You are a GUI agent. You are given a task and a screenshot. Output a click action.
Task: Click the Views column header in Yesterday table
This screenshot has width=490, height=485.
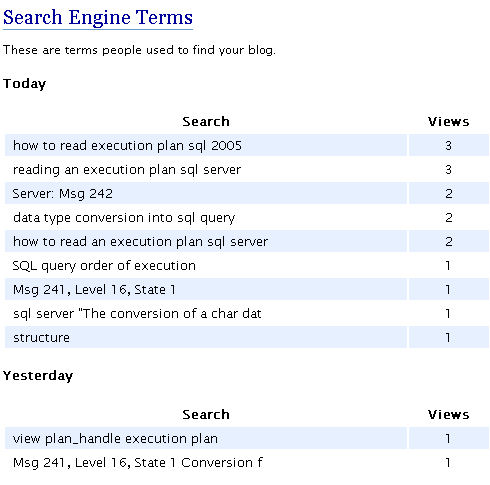[449, 415]
